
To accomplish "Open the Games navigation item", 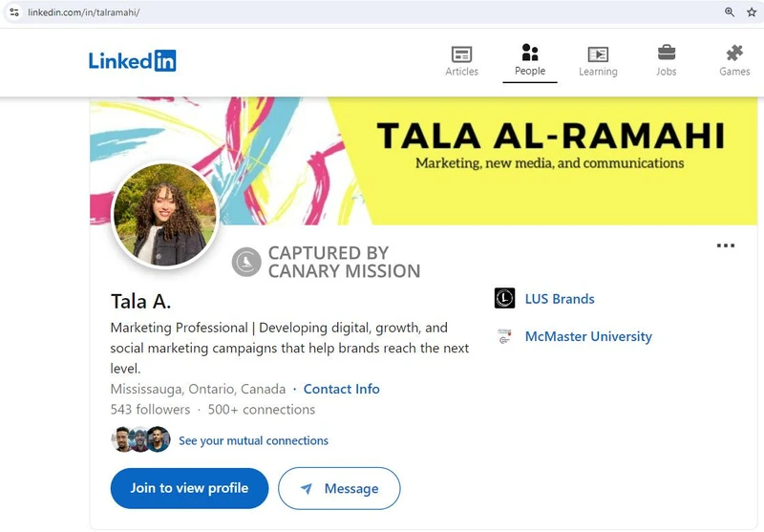I will [x=734, y=61].
